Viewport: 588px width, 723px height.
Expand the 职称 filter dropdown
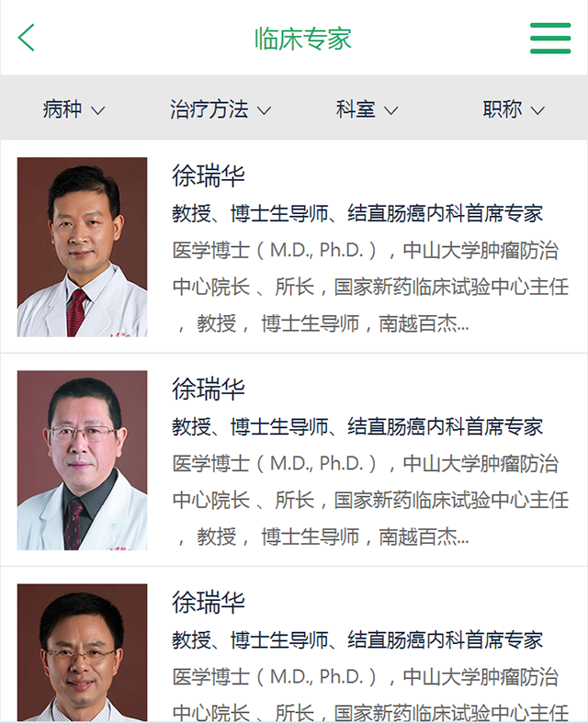(514, 109)
